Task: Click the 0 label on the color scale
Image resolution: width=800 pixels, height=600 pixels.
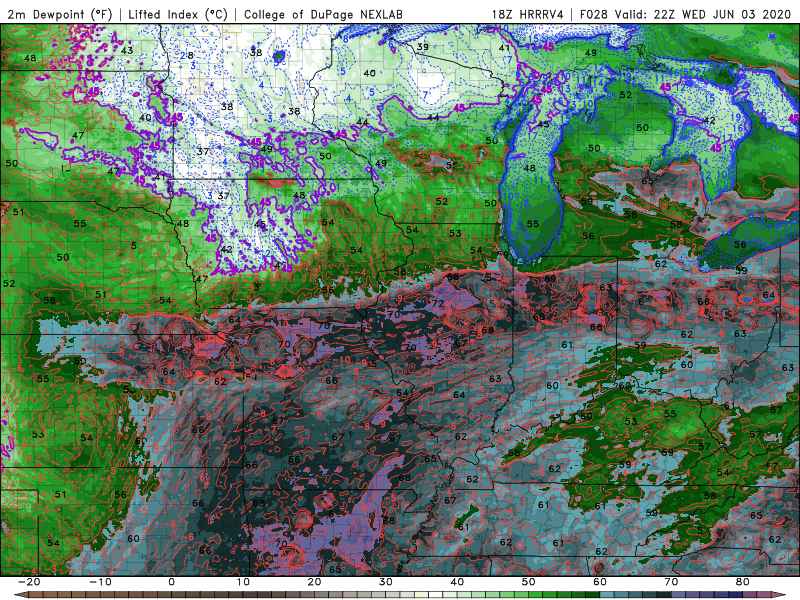Action: tap(171, 582)
